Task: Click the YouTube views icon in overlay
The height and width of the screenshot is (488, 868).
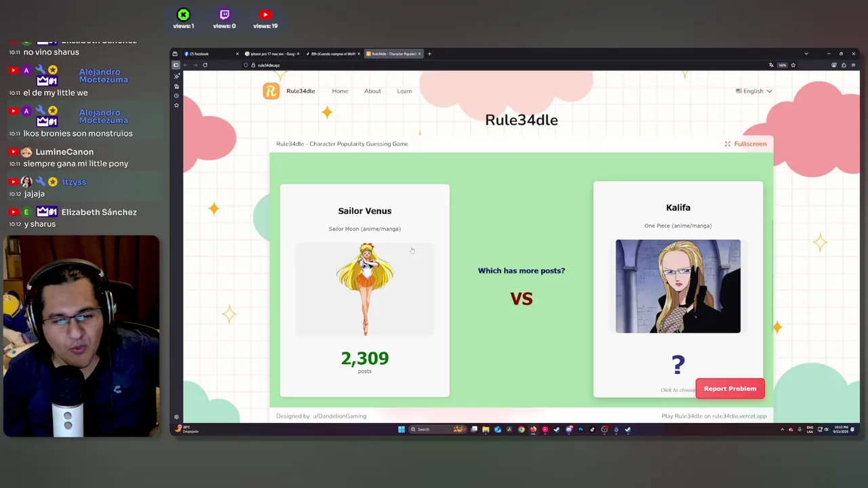Action: tap(265, 14)
